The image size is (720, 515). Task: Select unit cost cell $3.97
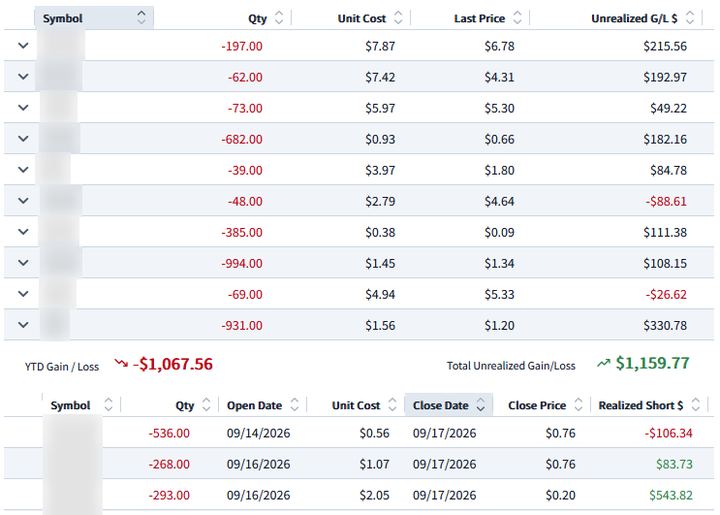(380, 170)
